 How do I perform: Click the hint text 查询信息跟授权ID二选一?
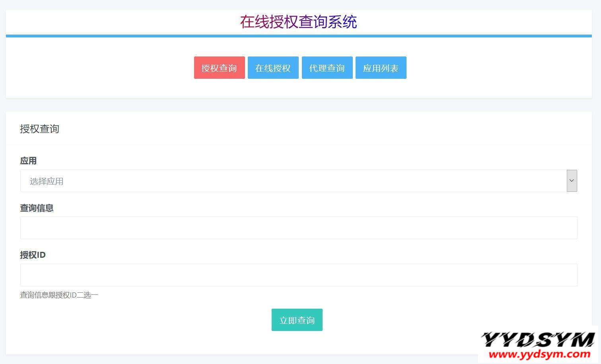pyautogui.click(x=59, y=295)
